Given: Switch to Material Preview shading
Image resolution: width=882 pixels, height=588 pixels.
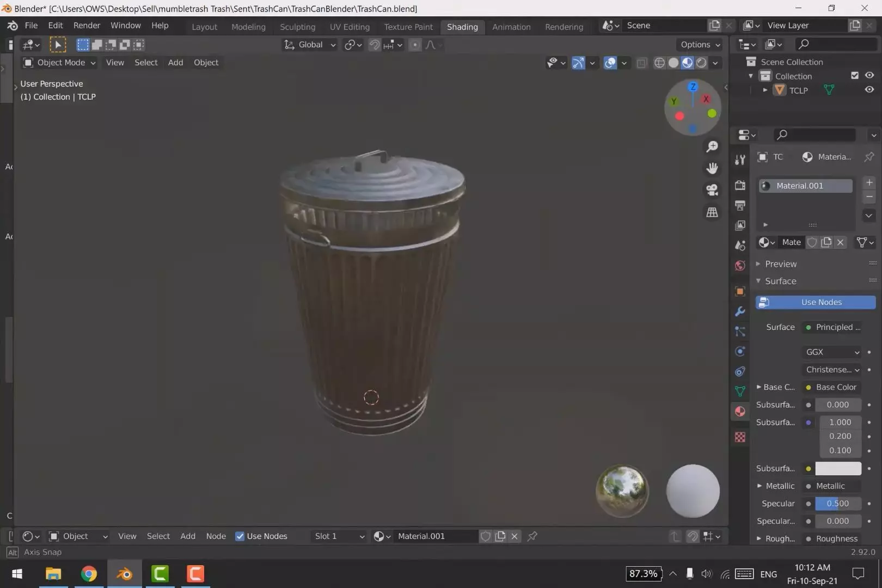Looking at the screenshot, I should [x=688, y=63].
